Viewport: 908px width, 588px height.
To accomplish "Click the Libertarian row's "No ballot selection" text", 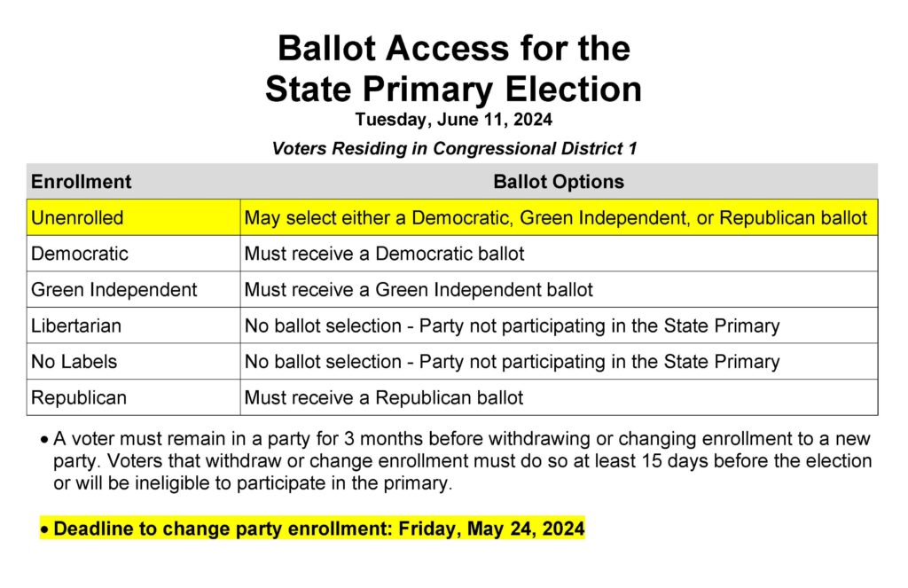I will tap(512, 325).
